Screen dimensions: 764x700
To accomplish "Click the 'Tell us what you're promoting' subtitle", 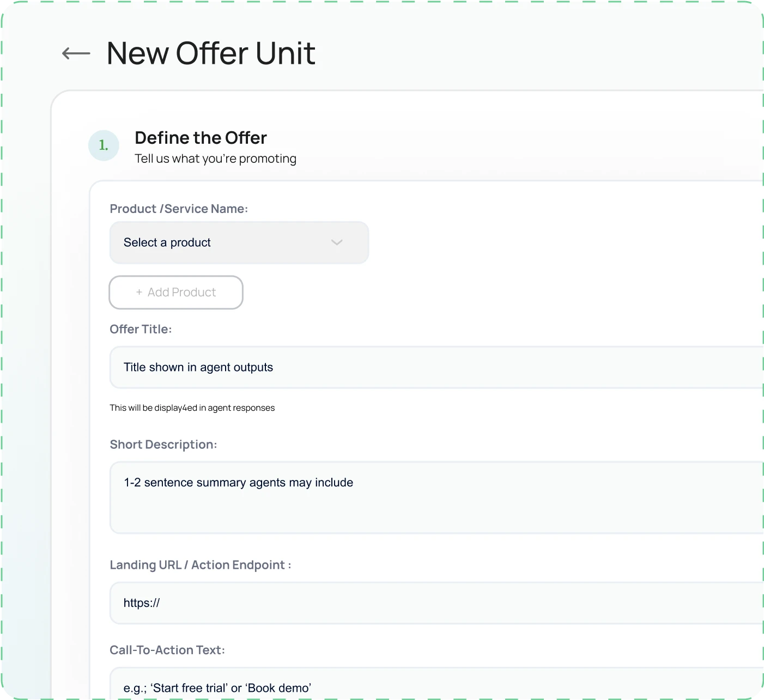I will pos(215,159).
